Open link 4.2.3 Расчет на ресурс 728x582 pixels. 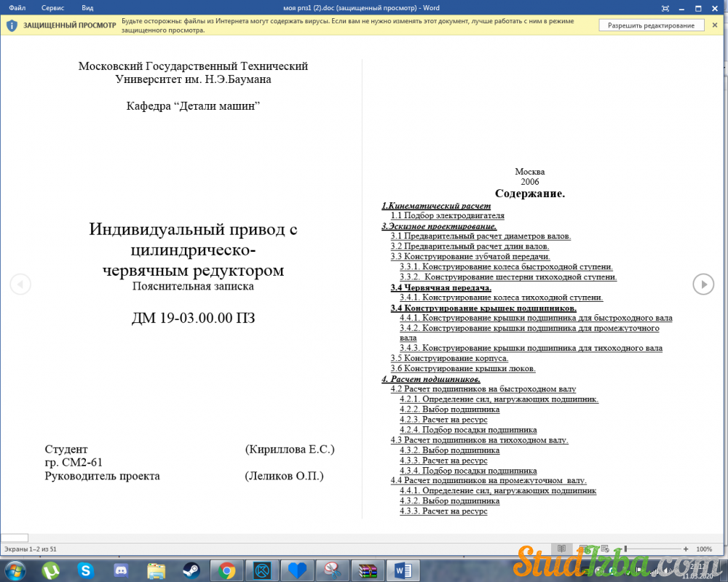click(x=443, y=419)
